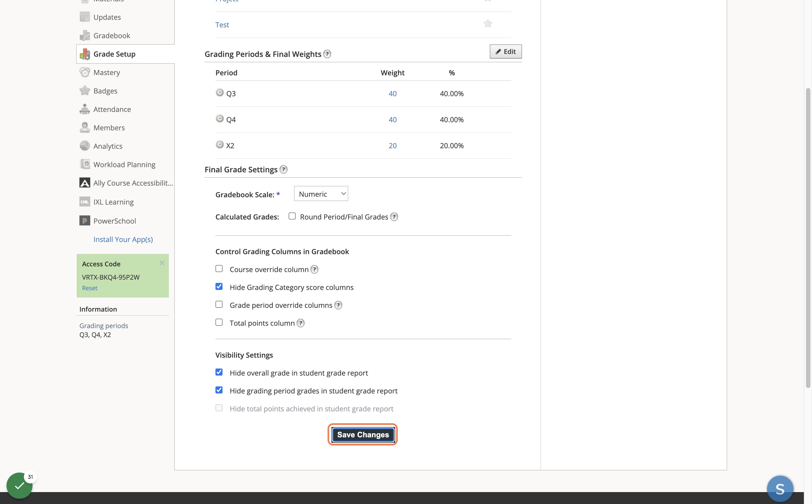Open help icon for Final Grade Settings
The width and height of the screenshot is (812, 504).
283,169
